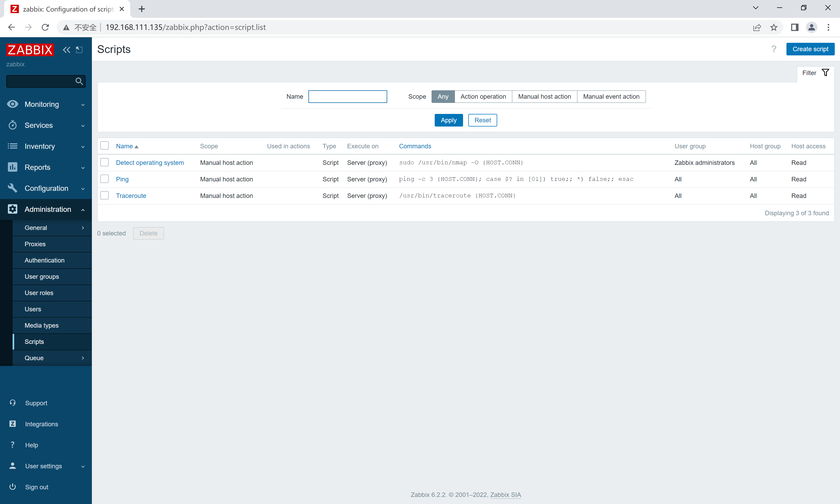The width and height of the screenshot is (840, 504).
Task: Check the Traceroute row checkbox
Action: pos(104,195)
